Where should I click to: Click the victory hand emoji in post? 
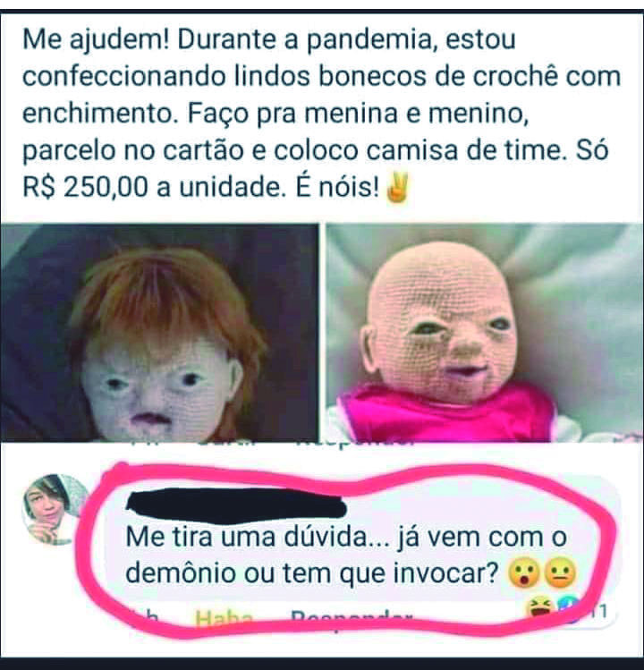[x=397, y=189]
